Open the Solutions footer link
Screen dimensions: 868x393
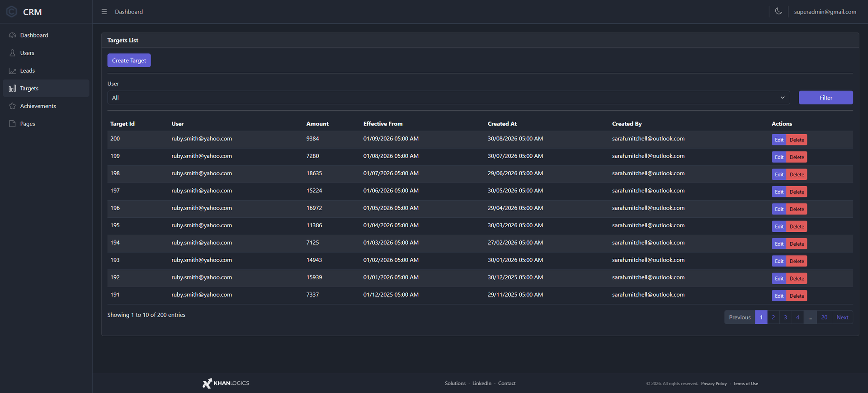tap(455, 384)
